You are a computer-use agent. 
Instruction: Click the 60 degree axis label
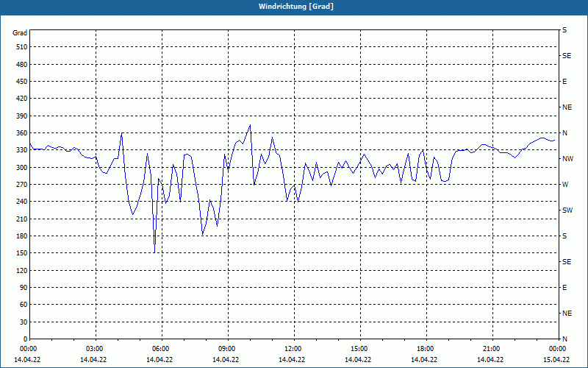[x=24, y=305]
